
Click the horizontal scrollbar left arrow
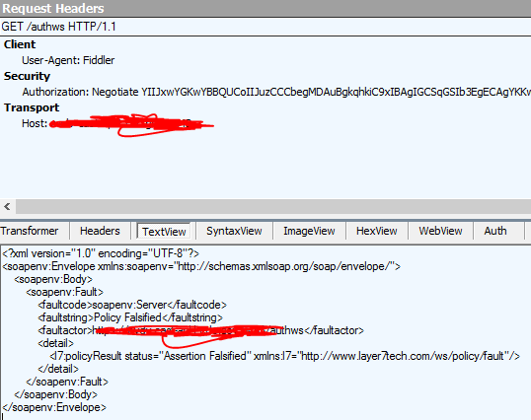[x=8, y=206]
